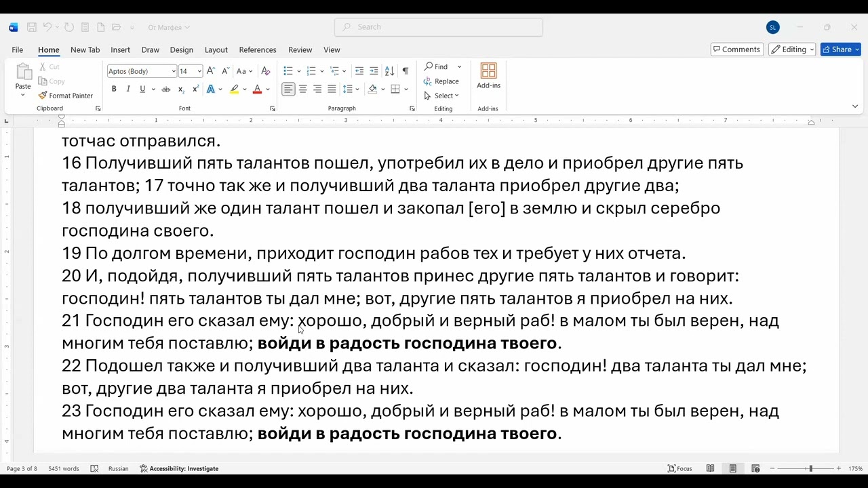The height and width of the screenshot is (488, 868).
Task: Click Accessibility: Investigate in status bar
Action: pyautogui.click(x=179, y=468)
